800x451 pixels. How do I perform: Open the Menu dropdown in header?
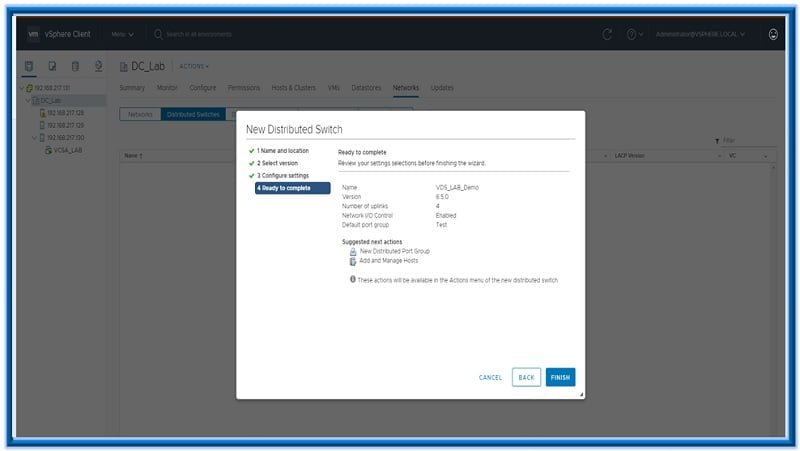click(122, 34)
